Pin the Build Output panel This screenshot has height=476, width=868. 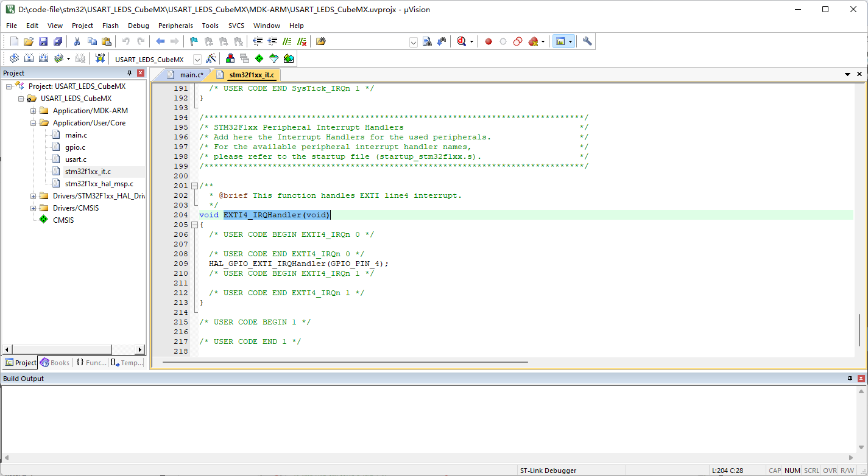point(850,379)
